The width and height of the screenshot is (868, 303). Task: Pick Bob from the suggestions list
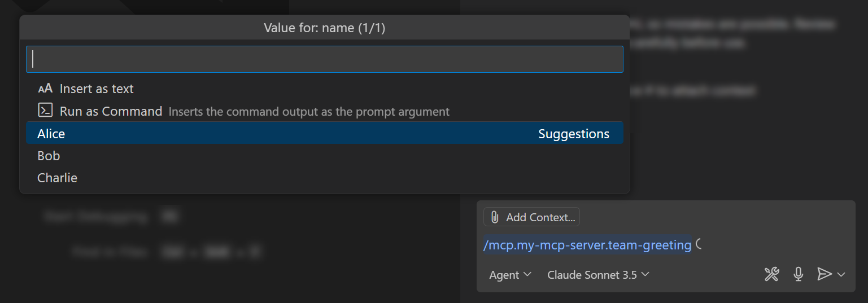(49, 156)
